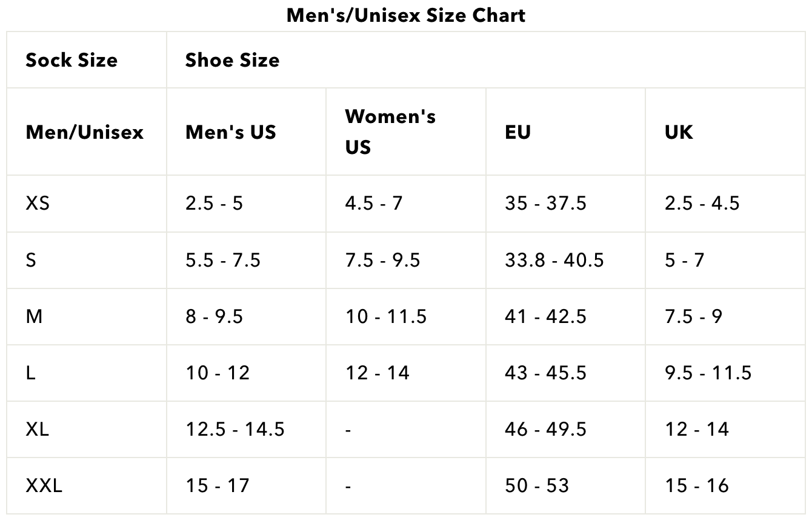The height and width of the screenshot is (526, 812).
Task: Click the EU value "41 - 42.5"
Action: [x=545, y=316]
